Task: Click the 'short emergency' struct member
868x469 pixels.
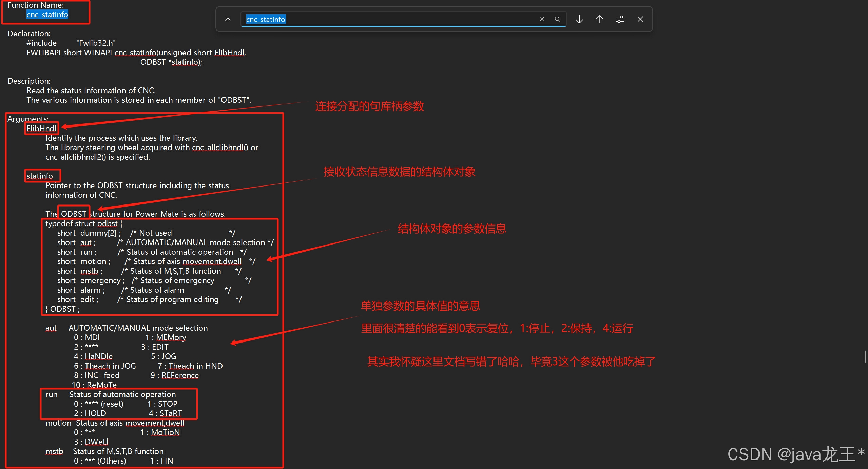Action: (x=91, y=280)
